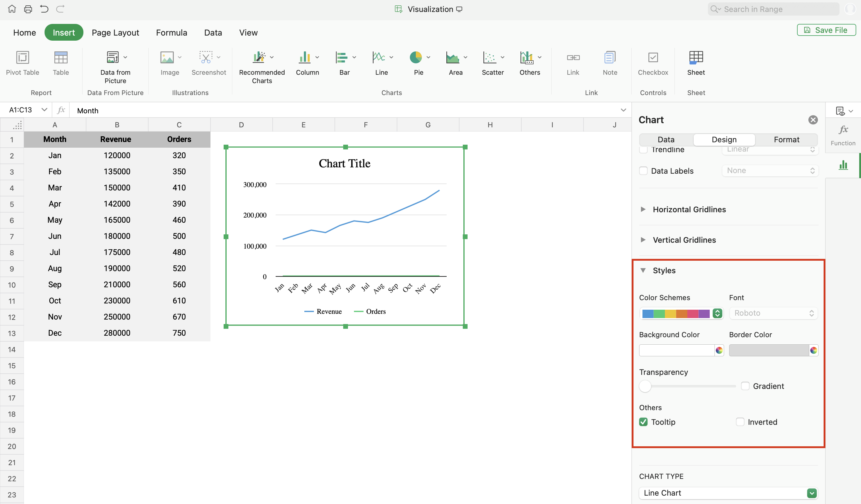Click the Pie chart icon

point(416,57)
